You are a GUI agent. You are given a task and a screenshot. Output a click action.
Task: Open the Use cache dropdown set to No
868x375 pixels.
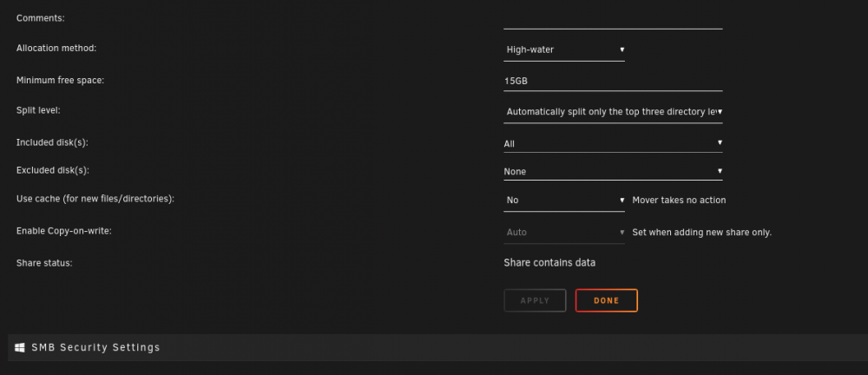[x=564, y=200]
